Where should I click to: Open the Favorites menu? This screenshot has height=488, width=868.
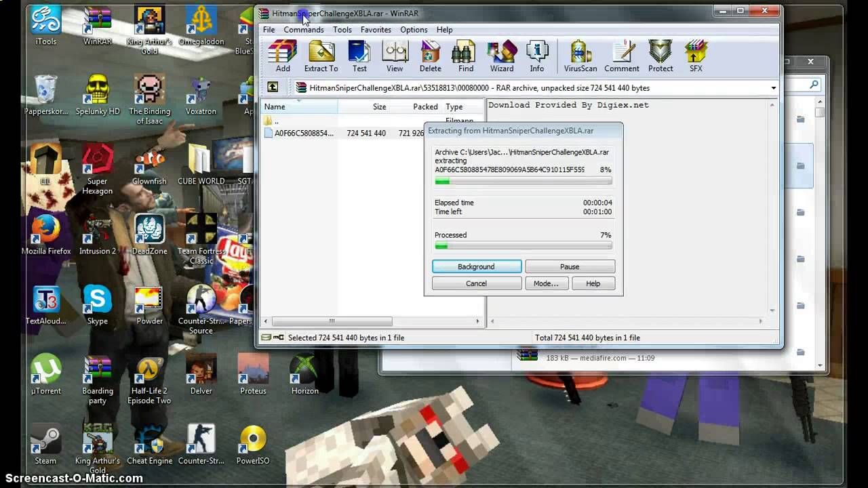[376, 30]
